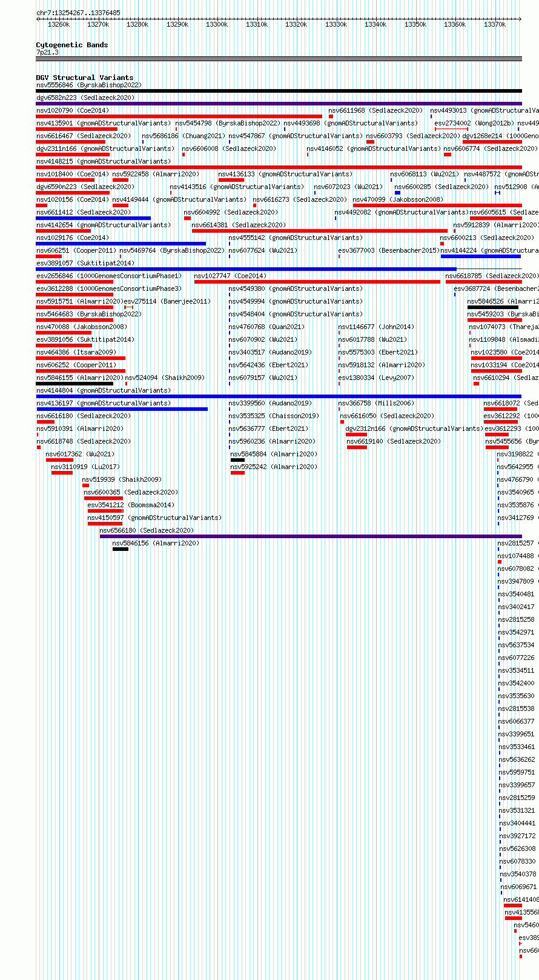Select nsv6619140 (Sedlazeck2020) label

point(394,441)
